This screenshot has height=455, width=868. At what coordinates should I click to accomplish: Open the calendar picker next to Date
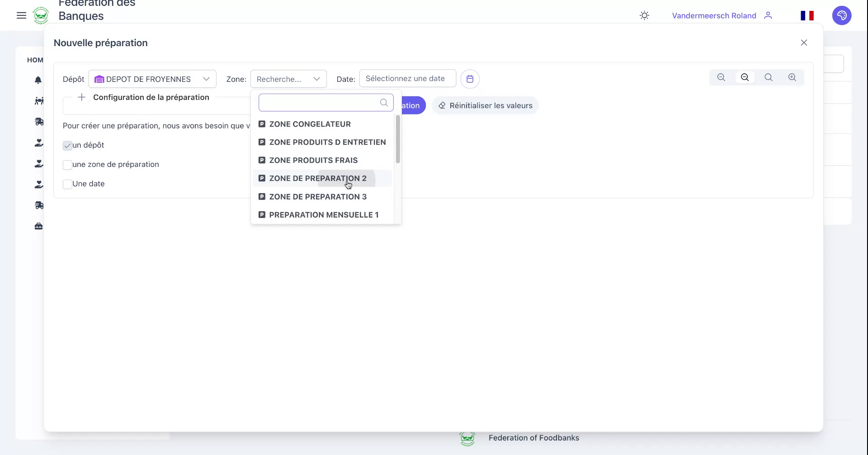click(470, 78)
